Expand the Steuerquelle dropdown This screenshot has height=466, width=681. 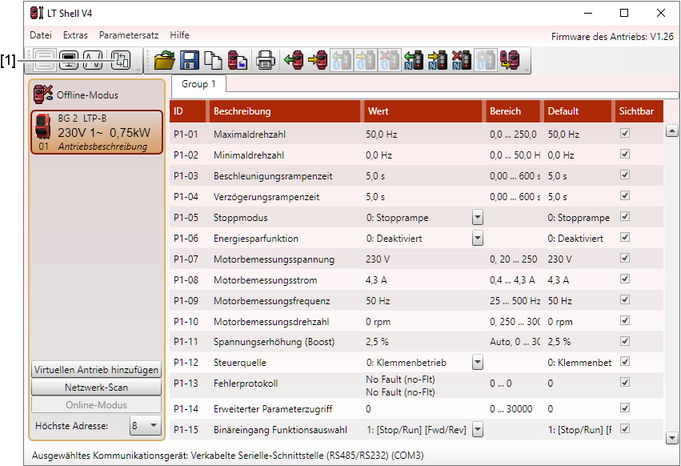coord(477,361)
